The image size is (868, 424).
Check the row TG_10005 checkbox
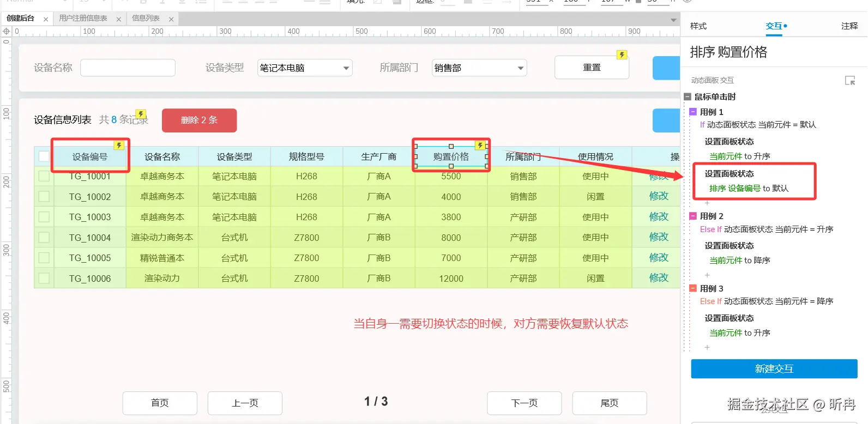[x=44, y=258]
